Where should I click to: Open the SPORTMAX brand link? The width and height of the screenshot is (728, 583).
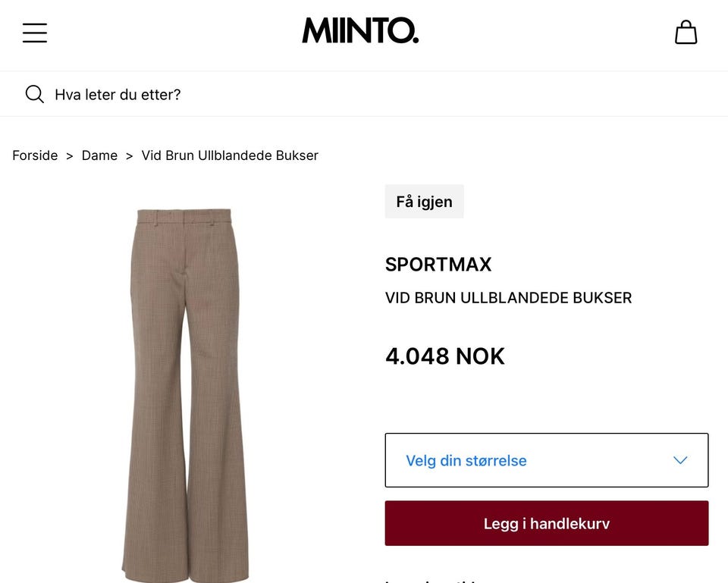[438, 265]
